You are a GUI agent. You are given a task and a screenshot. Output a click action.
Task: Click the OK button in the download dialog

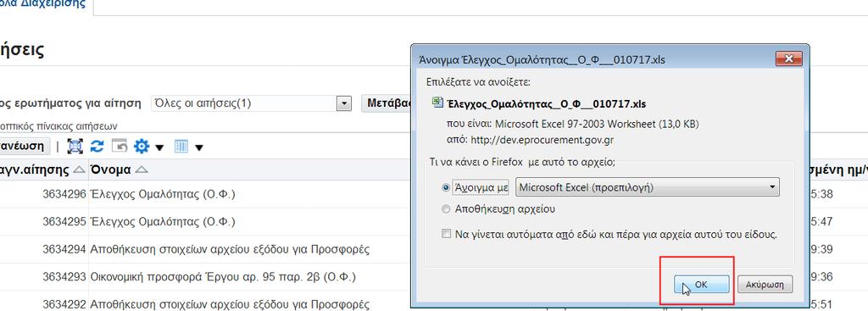coord(701,285)
